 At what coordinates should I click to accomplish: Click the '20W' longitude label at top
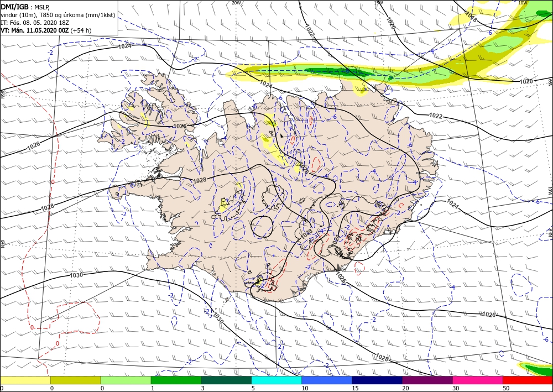click(236, 2)
